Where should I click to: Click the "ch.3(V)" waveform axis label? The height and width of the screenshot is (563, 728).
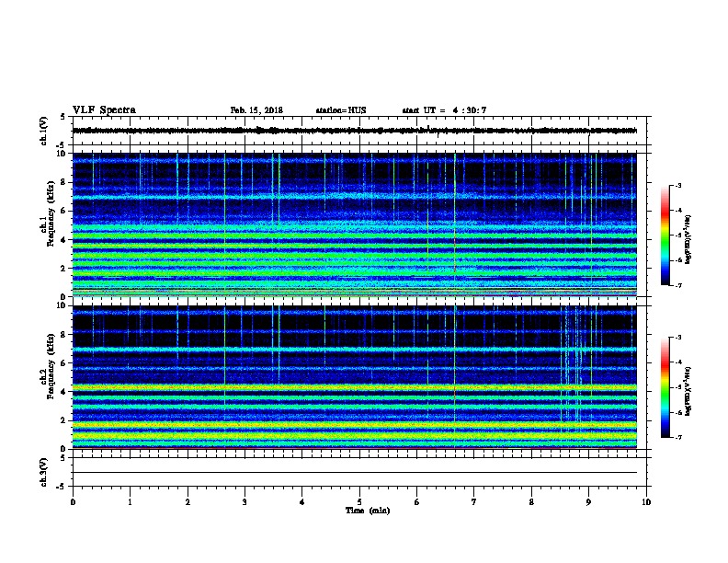pyautogui.click(x=43, y=472)
